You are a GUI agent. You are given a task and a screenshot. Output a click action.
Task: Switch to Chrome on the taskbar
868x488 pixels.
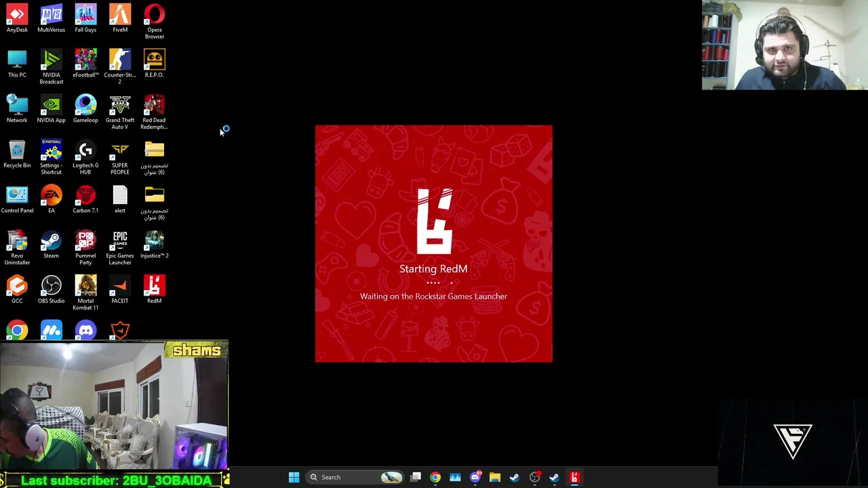point(435,477)
